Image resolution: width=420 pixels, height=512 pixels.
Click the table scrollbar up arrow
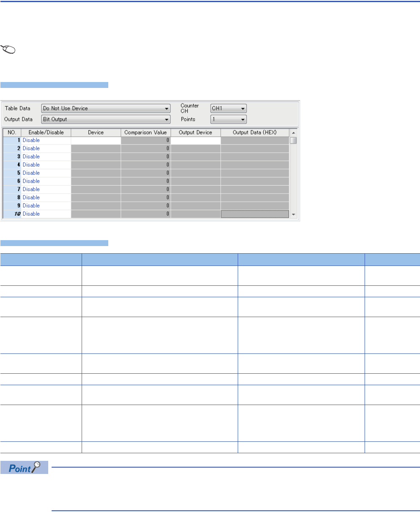tap(294, 132)
